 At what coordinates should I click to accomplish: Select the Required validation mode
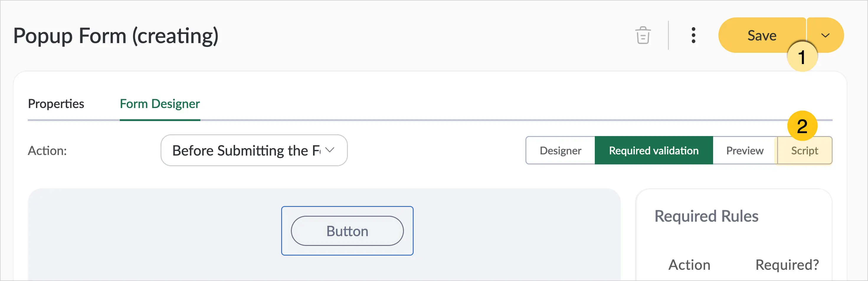click(654, 150)
